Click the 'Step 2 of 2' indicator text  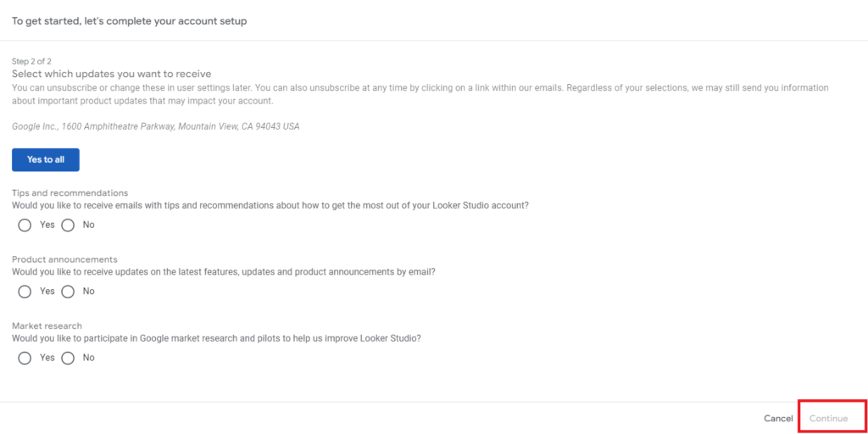click(x=32, y=61)
